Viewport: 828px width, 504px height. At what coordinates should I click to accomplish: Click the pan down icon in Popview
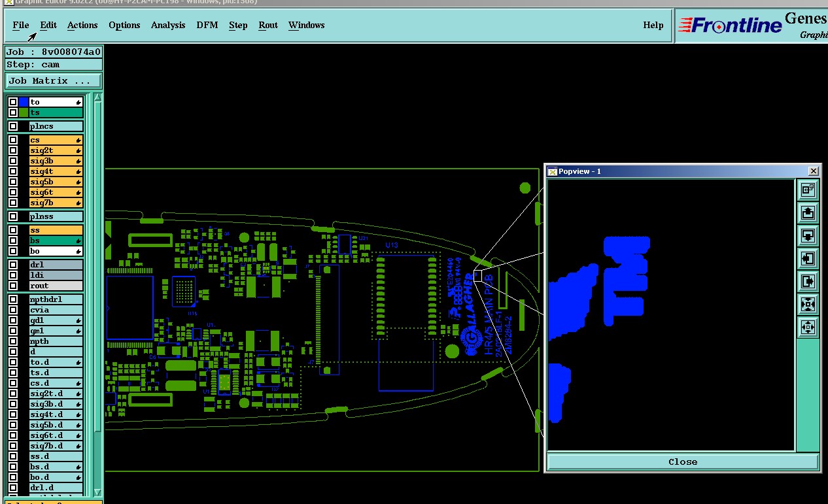808,235
